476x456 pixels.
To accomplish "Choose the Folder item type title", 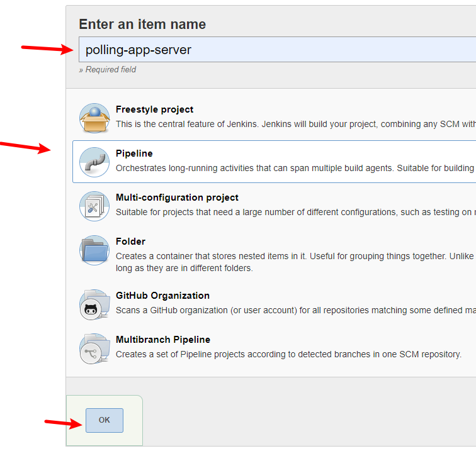I will click(130, 242).
